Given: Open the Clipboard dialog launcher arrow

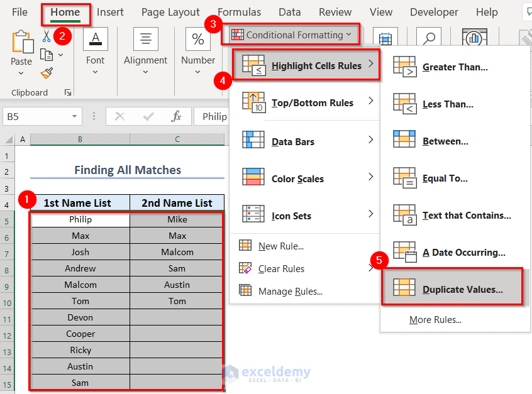Looking at the screenshot, I should (x=67, y=92).
